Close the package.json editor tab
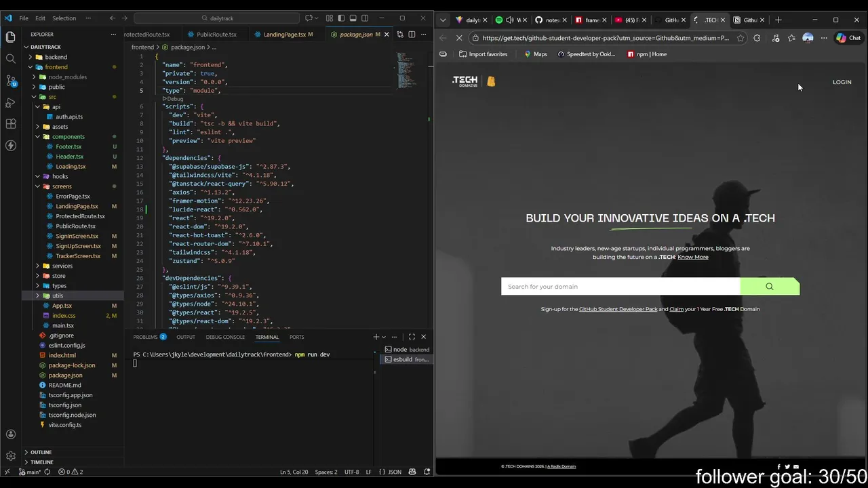This screenshot has width=868, height=488. 387,35
